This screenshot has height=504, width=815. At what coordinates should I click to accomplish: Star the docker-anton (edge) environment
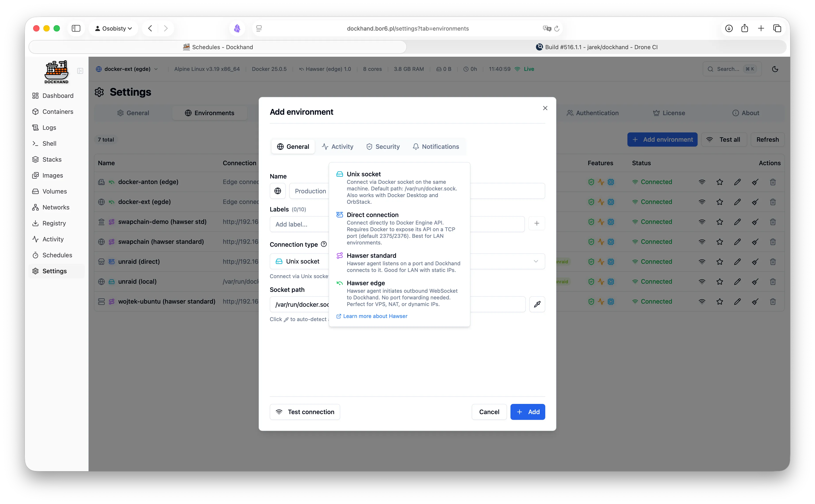coord(720,182)
